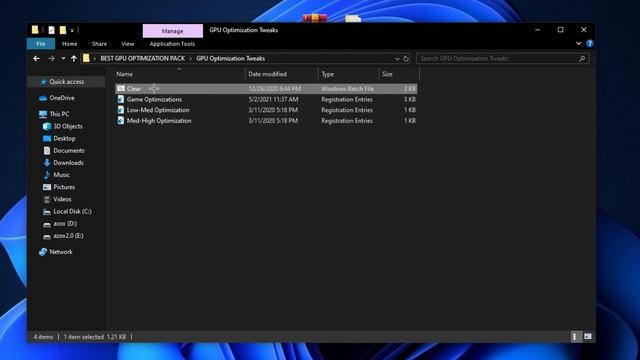Open the File menu
The height and width of the screenshot is (360, 640).
click(41, 44)
